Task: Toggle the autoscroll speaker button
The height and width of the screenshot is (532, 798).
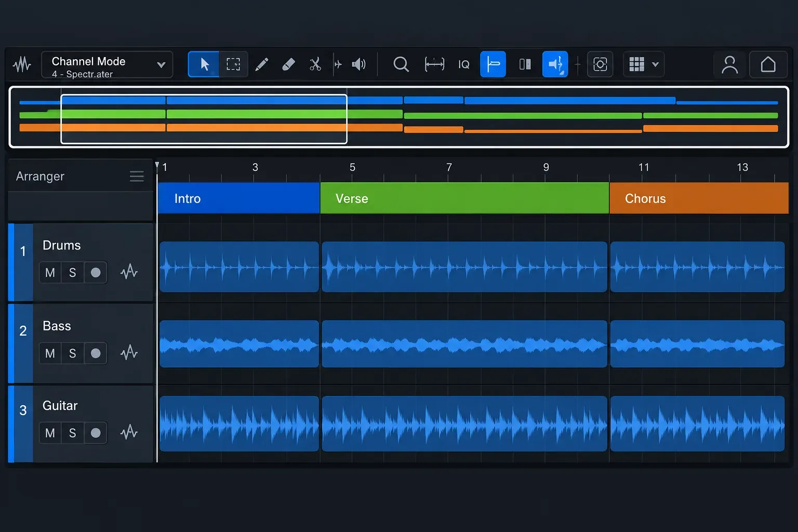Action: 555,64
